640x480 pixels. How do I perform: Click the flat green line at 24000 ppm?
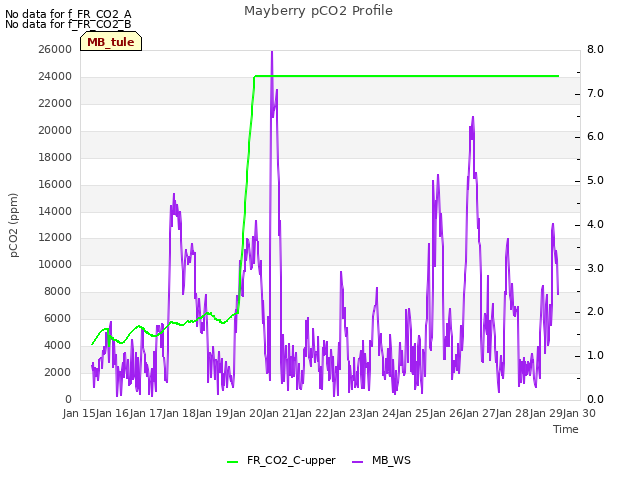[406, 76]
